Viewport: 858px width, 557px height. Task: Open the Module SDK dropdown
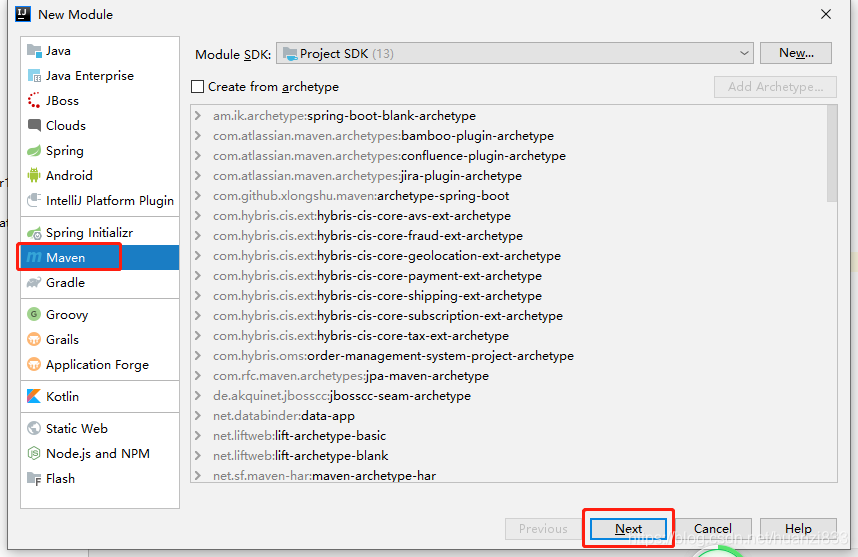click(514, 54)
